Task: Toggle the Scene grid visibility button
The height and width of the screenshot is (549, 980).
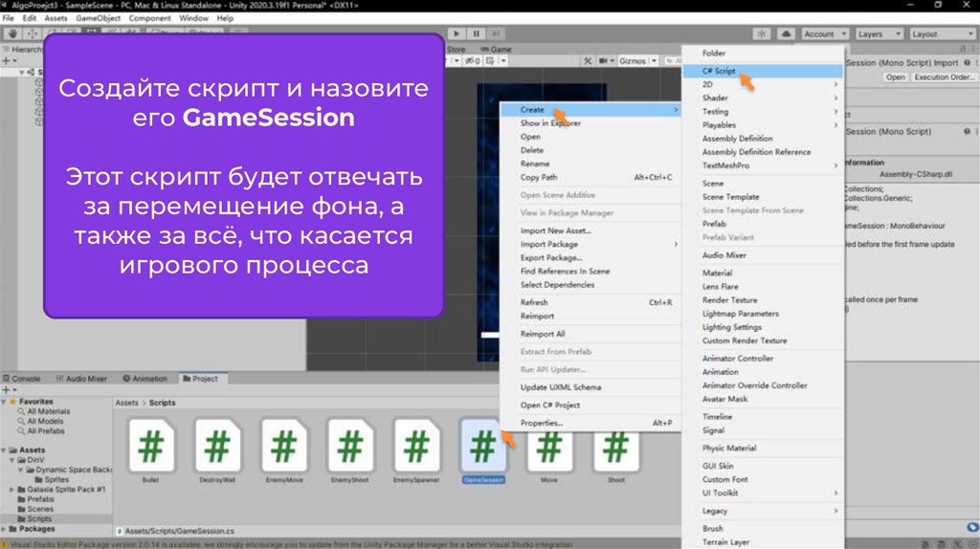Action: pyautogui.click(x=491, y=60)
